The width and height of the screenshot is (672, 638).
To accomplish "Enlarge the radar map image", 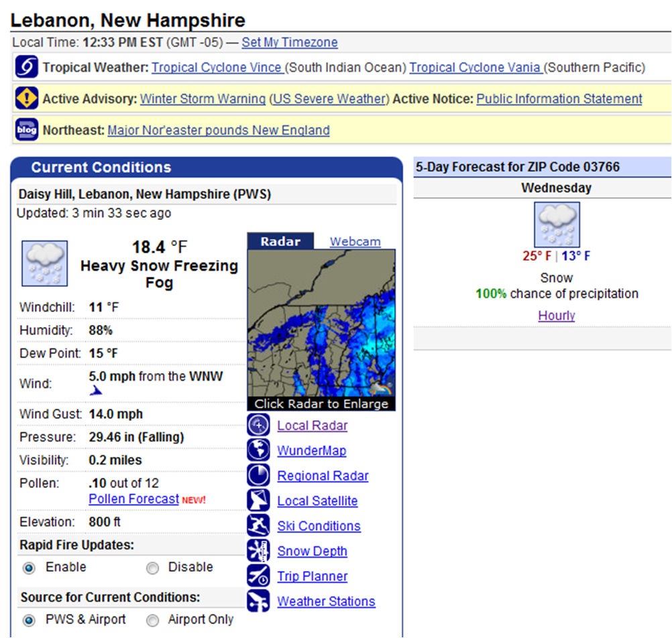I will 321,323.
